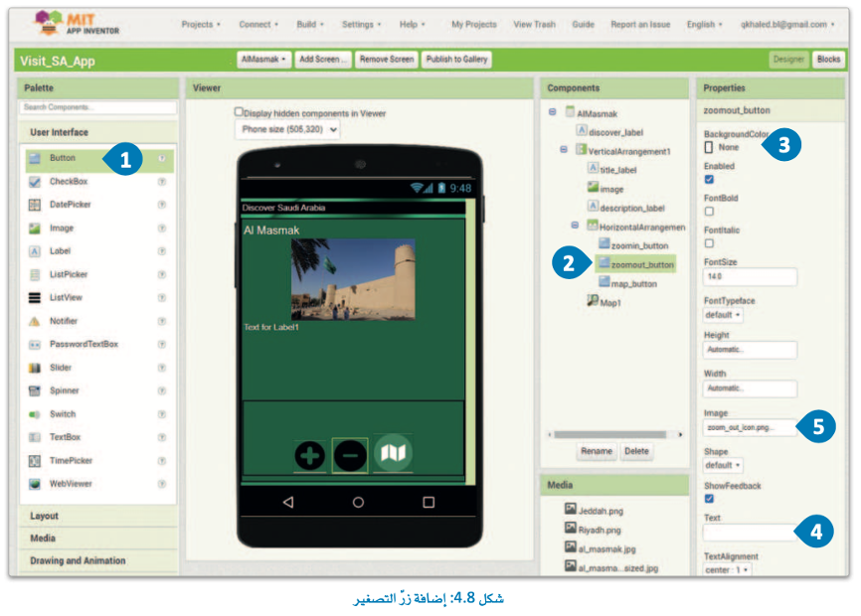The width and height of the screenshot is (861, 616).
Task: Open the Phone size dropdown
Action: coord(288,129)
